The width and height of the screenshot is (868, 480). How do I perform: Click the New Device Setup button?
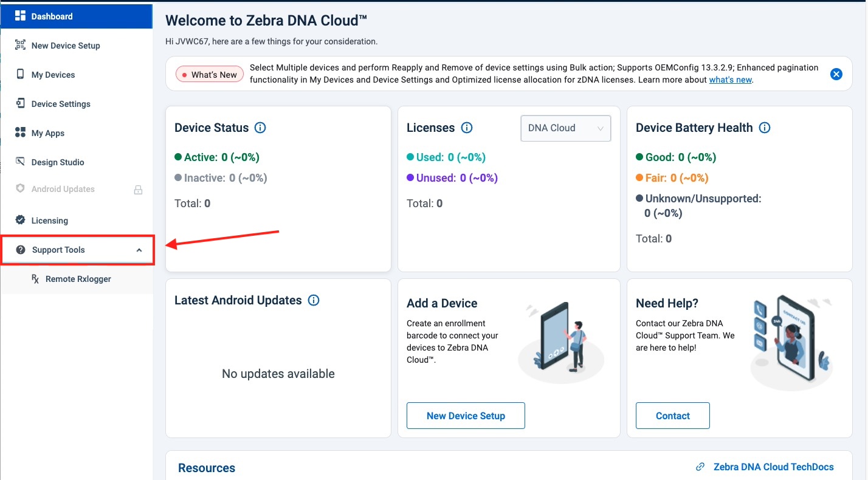(466, 416)
